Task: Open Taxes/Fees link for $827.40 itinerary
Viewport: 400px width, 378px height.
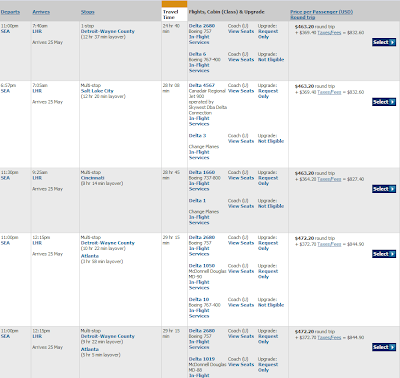Action: point(329,179)
